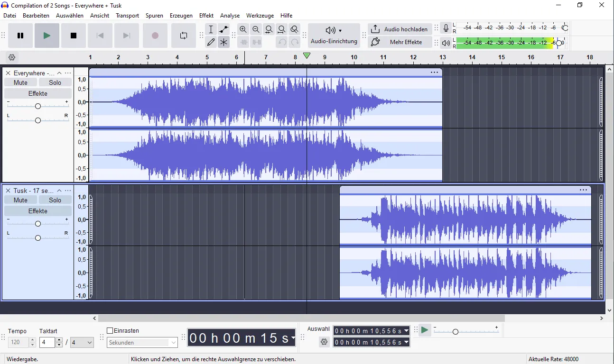Select the Envelope tool
Image resolution: width=614 pixels, height=364 pixels.
223,29
